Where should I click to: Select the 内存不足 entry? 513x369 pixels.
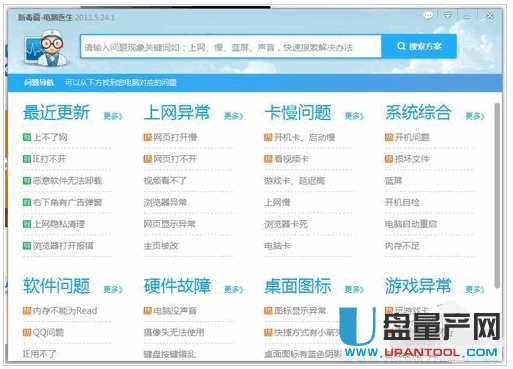(402, 246)
